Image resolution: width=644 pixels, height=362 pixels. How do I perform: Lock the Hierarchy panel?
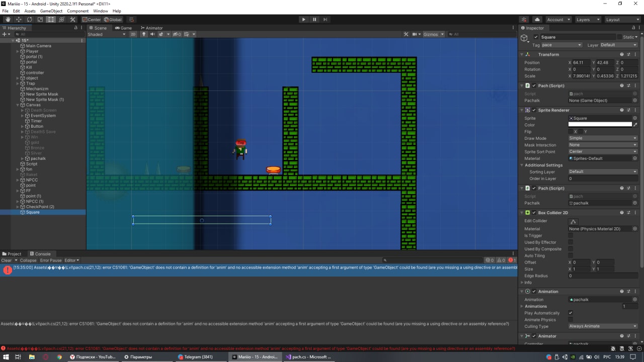[x=75, y=28]
